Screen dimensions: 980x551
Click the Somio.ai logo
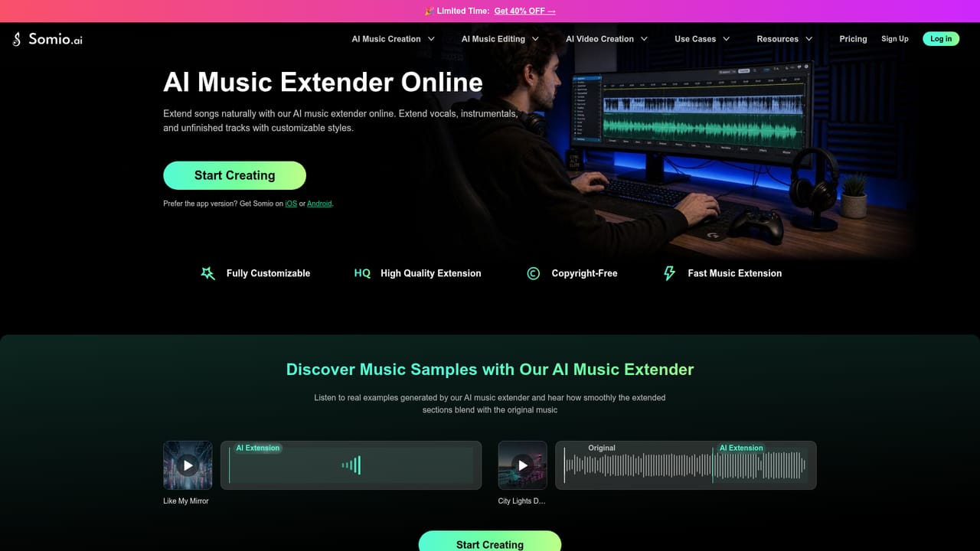(47, 39)
